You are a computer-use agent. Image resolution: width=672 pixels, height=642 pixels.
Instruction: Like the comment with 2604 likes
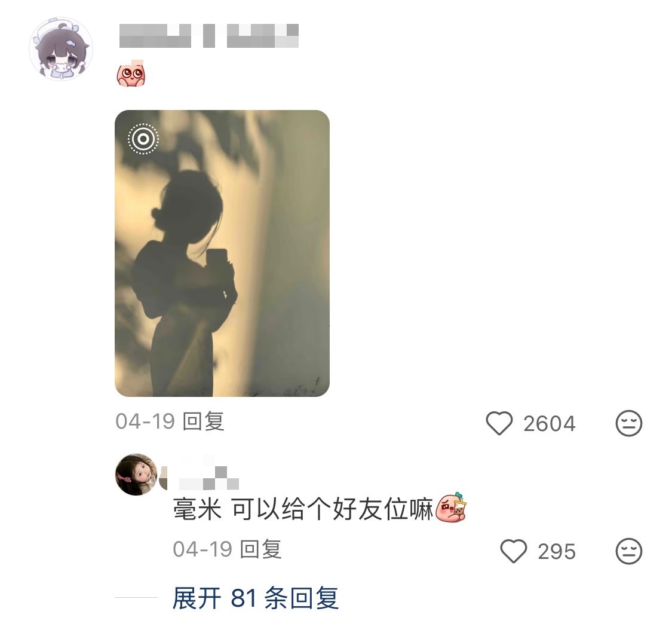499,423
